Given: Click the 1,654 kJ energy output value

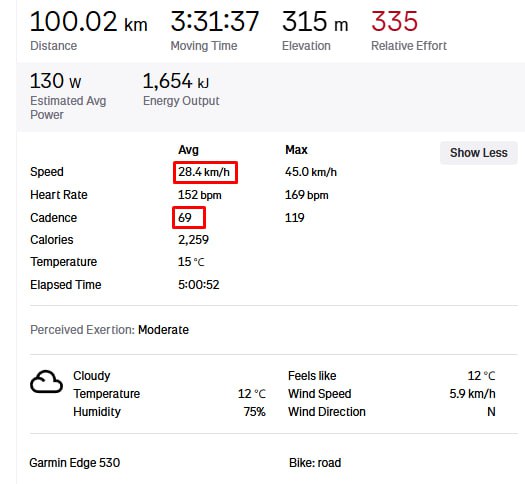Looking at the screenshot, I should [x=176, y=81].
